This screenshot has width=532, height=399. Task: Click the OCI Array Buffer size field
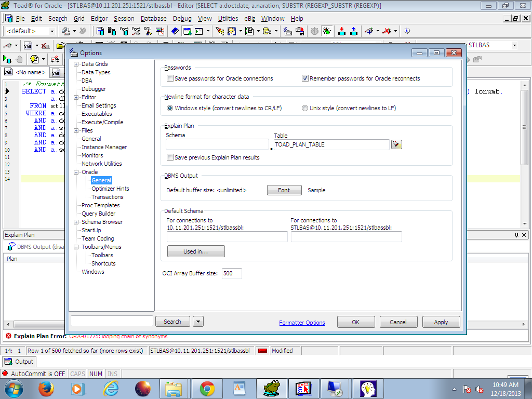[232, 273]
